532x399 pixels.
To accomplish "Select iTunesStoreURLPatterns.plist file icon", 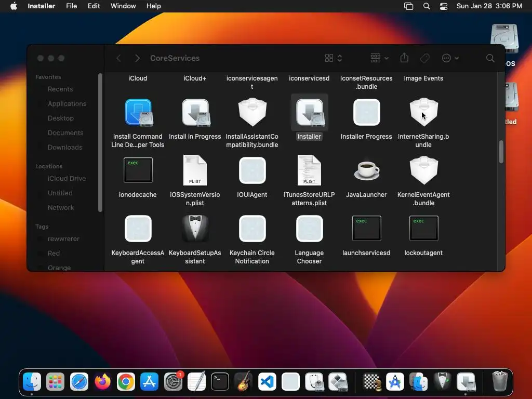I will [309, 170].
